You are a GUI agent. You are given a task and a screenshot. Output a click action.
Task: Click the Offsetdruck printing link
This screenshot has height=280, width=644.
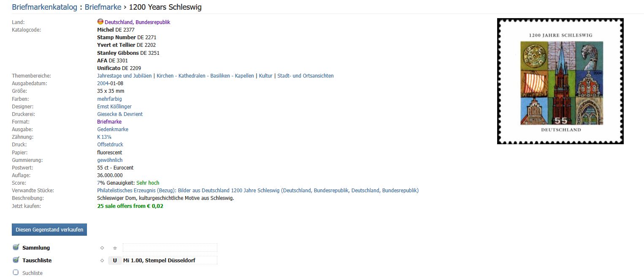coord(110,145)
